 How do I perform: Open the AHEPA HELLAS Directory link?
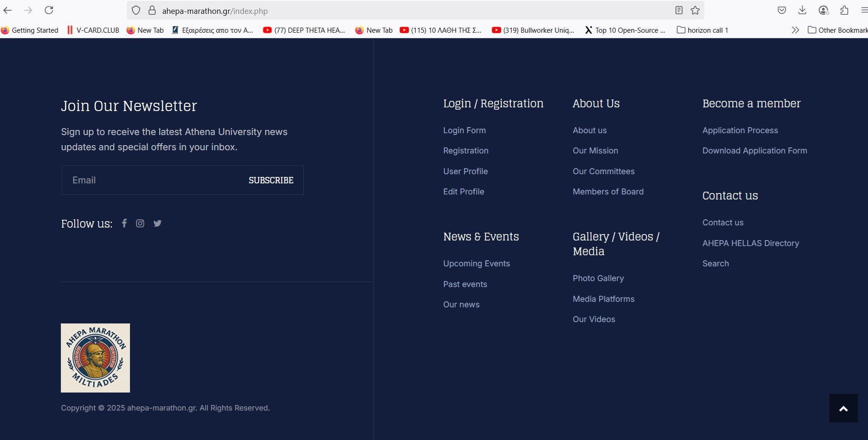(750, 243)
